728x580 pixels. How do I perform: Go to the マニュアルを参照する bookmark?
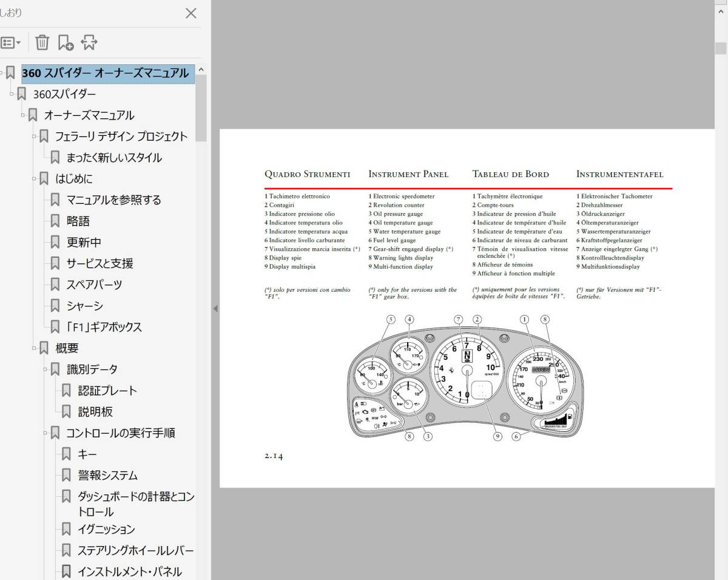point(114,200)
